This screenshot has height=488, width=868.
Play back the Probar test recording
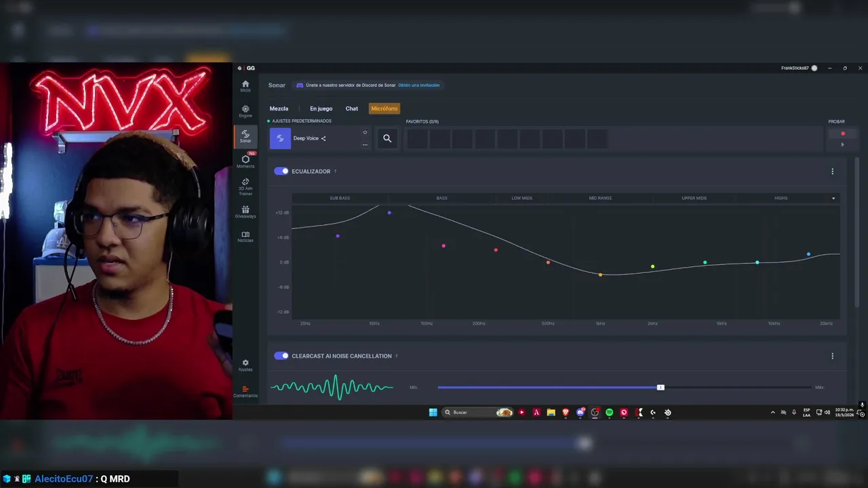[x=843, y=144]
